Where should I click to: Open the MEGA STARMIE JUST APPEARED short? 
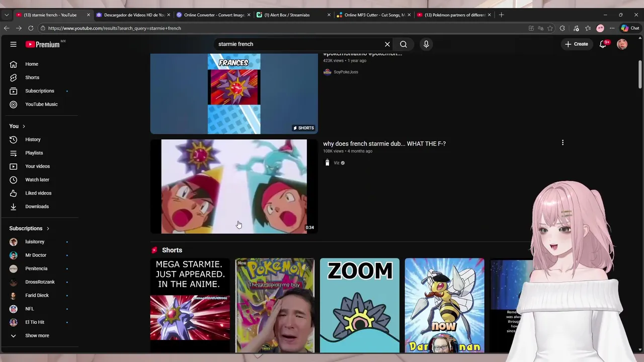(x=190, y=305)
